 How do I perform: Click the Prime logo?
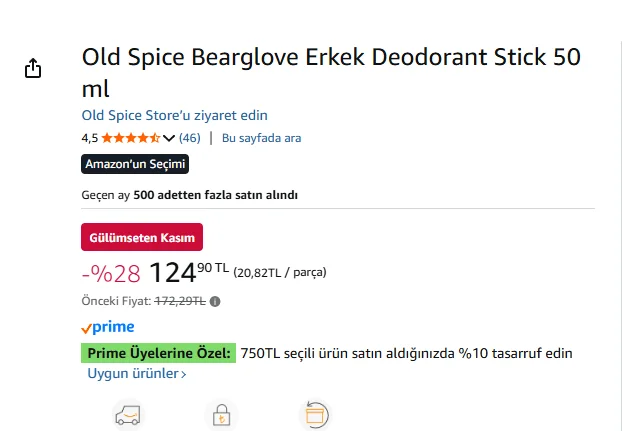[x=108, y=327]
